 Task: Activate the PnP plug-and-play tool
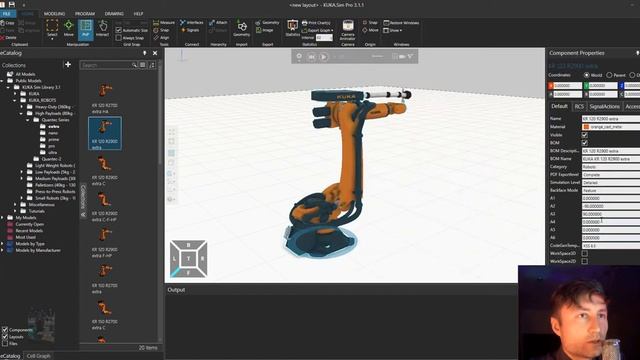click(85, 29)
